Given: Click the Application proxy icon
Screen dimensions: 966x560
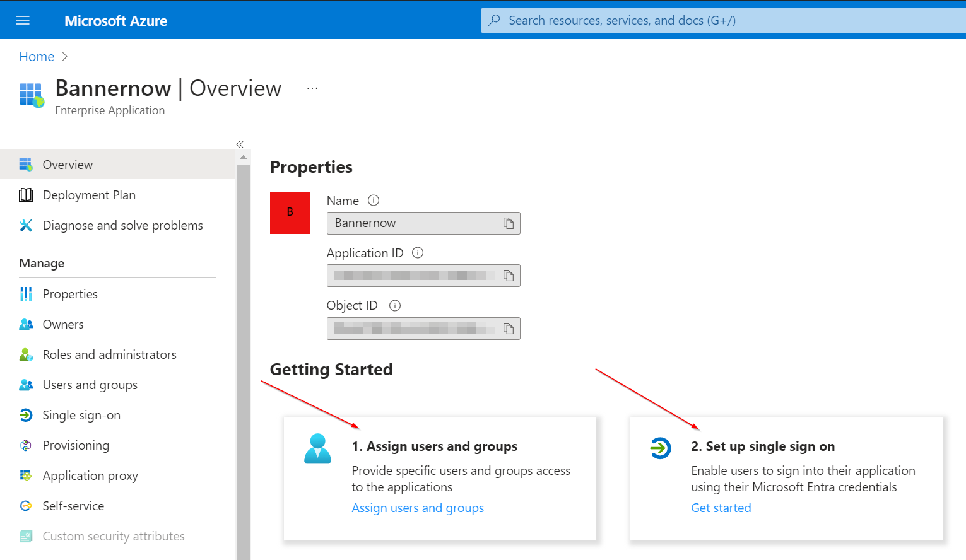Looking at the screenshot, I should click(26, 475).
